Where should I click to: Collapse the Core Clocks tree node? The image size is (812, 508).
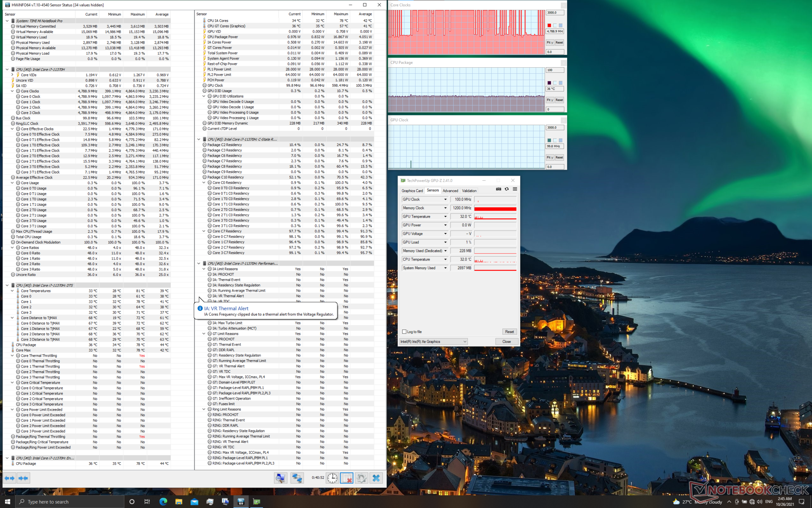(x=12, y=91)
